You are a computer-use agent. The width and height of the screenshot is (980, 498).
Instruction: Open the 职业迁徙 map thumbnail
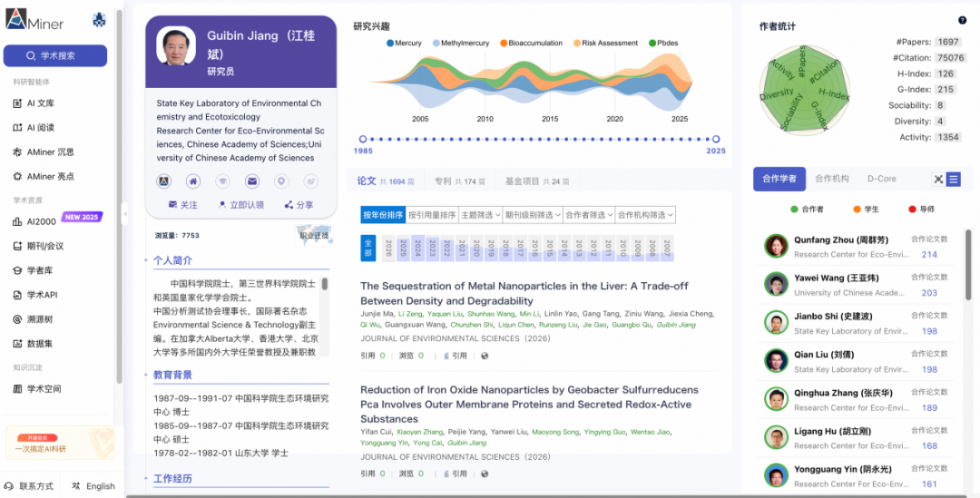[x=314, y=236]
